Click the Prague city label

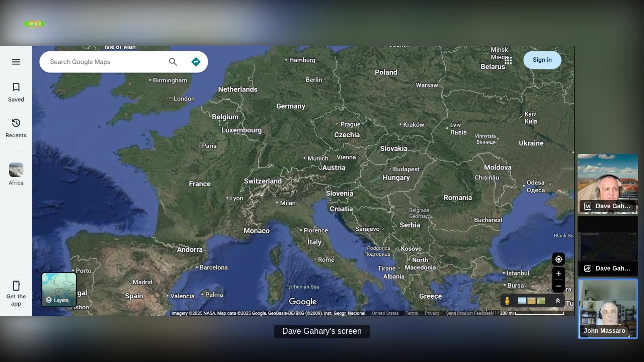point(351,124)
